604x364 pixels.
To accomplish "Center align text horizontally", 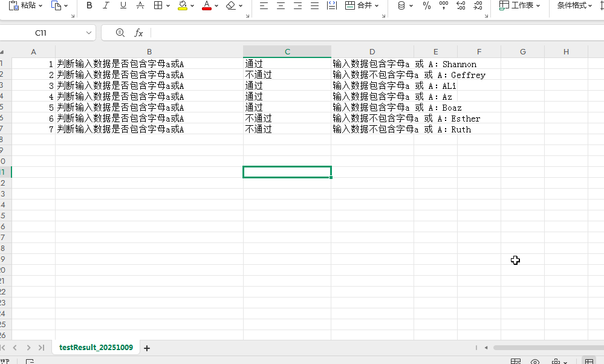I will [x=281, y=5].
